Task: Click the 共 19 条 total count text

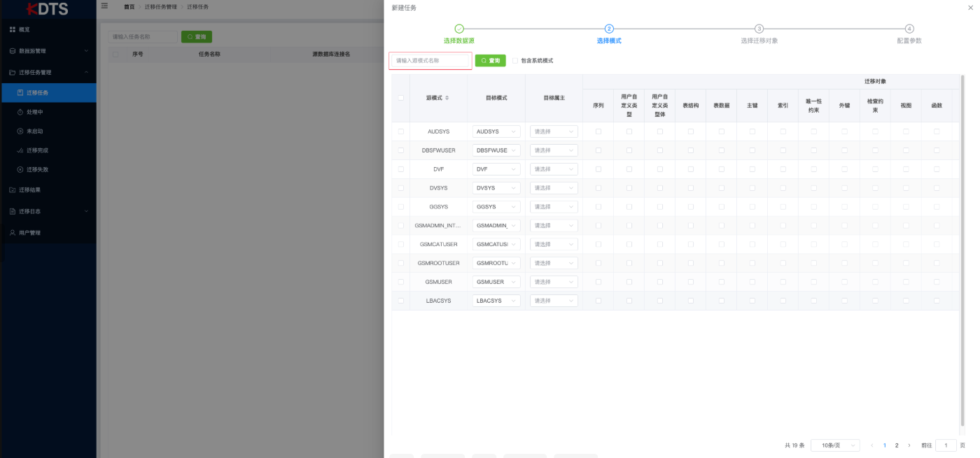Action: 794,445
